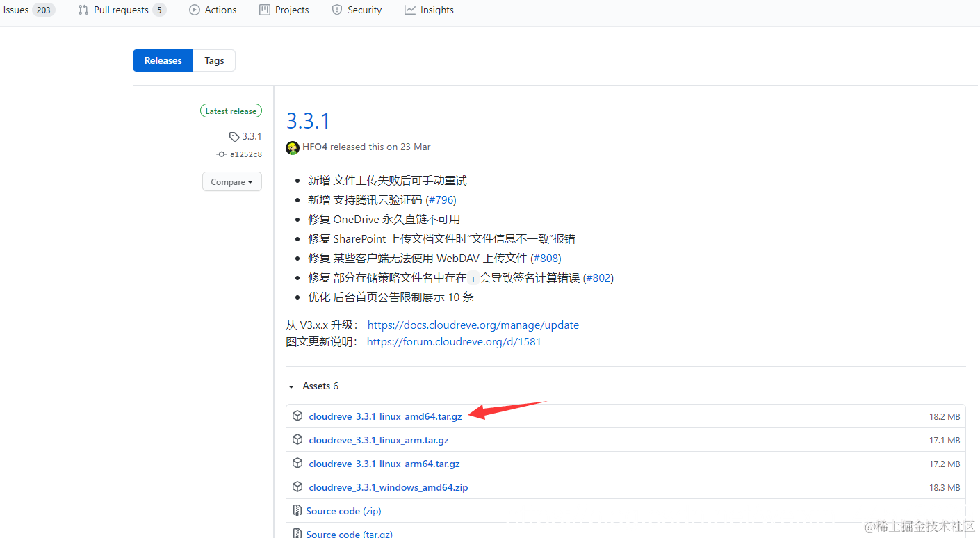The height and width of the screenshot is (538, 980).
Task: Click package icon for linux_amd64 asset
Action: coord(297,416)
